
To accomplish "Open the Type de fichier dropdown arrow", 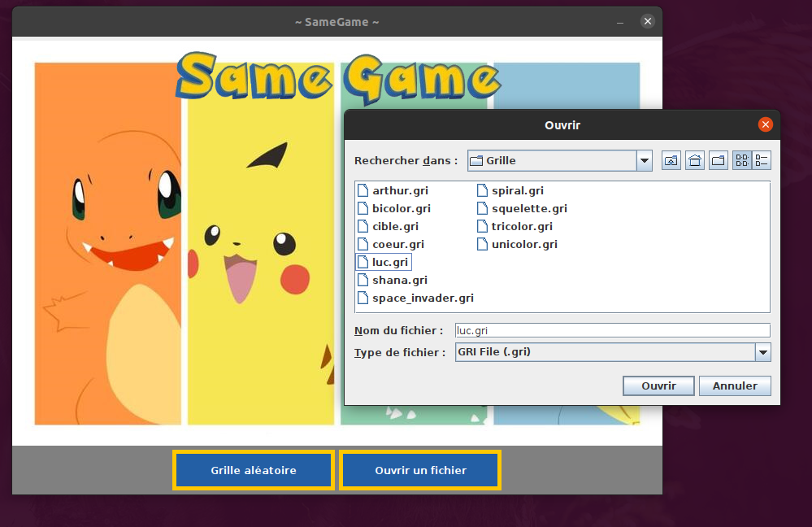I will tap(762, 352).
